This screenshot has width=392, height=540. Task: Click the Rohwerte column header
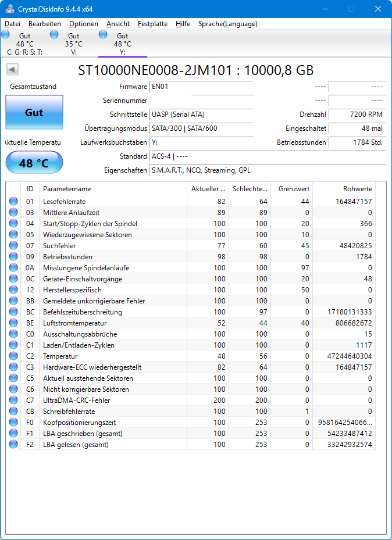click(344, 189)
